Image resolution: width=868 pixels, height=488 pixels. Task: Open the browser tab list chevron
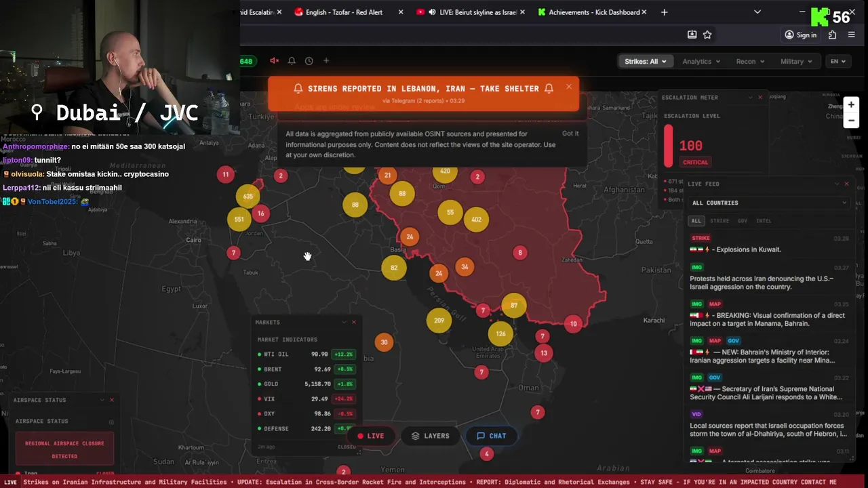[x=757, y=12]
